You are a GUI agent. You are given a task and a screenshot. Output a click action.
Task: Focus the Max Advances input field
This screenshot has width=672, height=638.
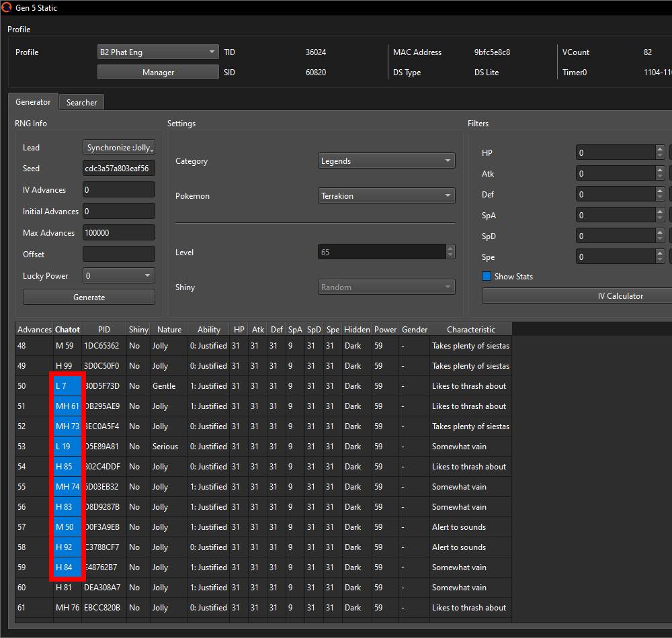click(x=119, y=233)
